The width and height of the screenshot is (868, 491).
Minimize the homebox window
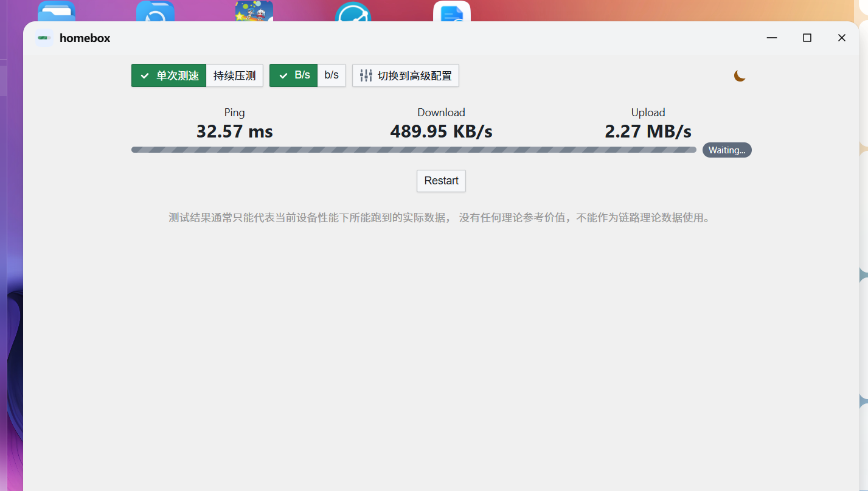(772, 38)
